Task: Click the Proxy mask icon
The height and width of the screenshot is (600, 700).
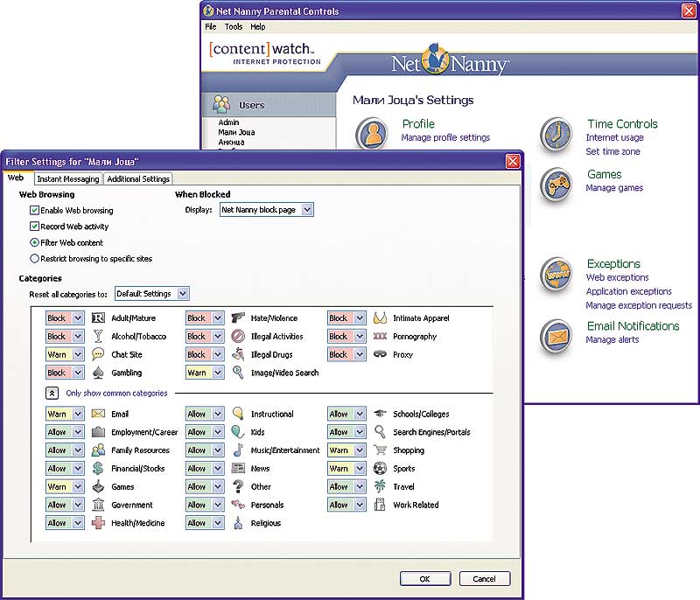Action: click(x=380, y=354)
